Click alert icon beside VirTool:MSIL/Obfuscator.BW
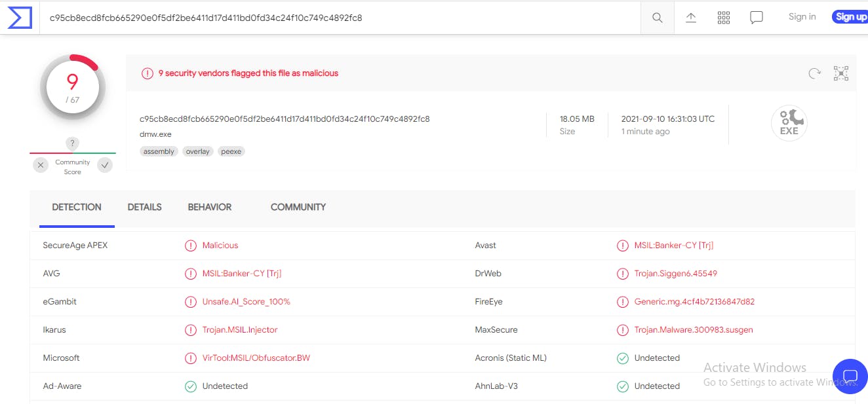This screenshot has width=868, height=404. (x=191, y=358)
